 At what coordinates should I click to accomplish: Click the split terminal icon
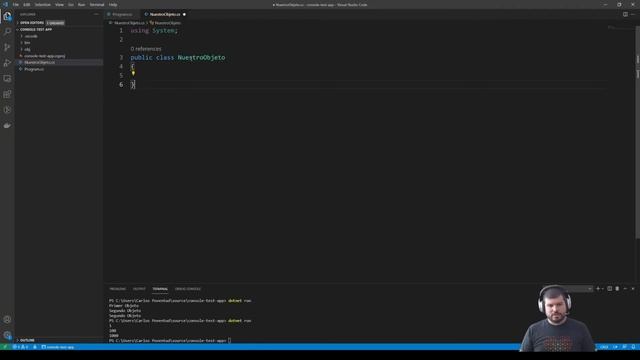point(609,289)
